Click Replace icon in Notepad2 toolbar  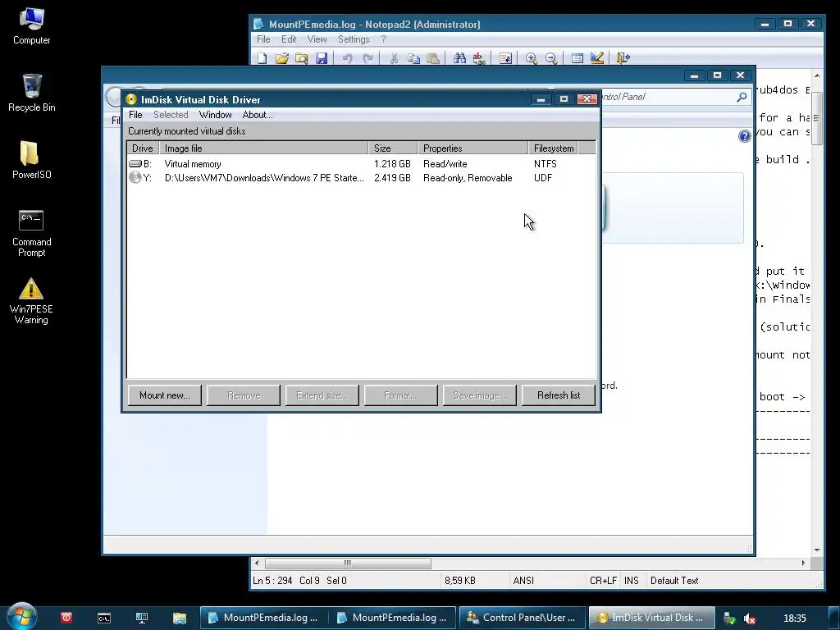tap(479, 58)
